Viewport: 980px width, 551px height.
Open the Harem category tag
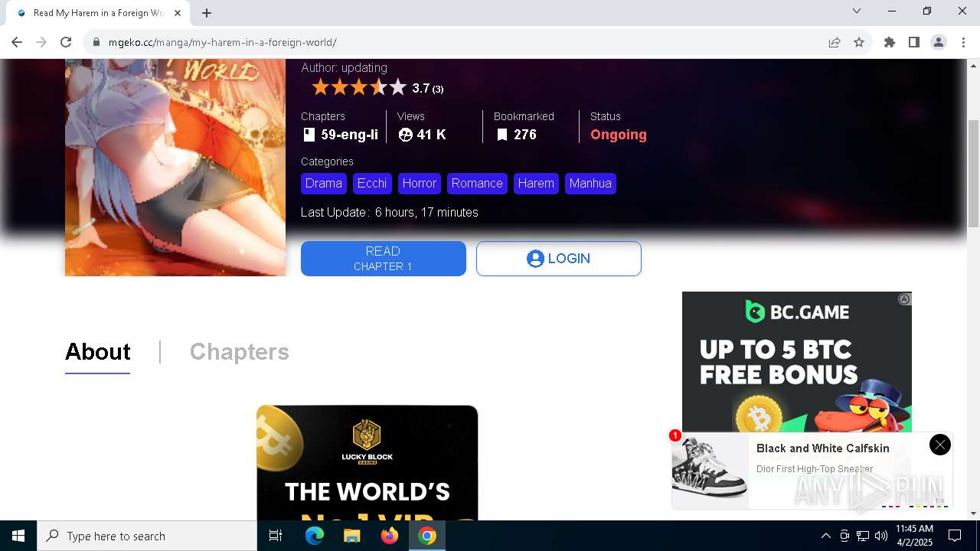[536, 184]
